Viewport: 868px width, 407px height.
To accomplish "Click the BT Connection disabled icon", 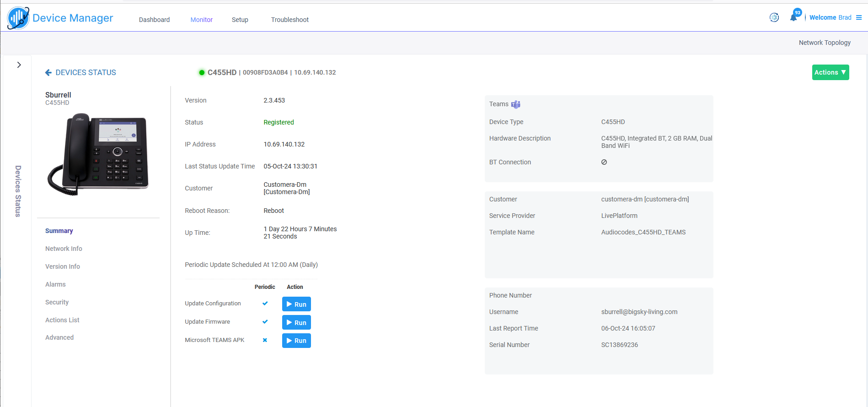I will [604, 162].
